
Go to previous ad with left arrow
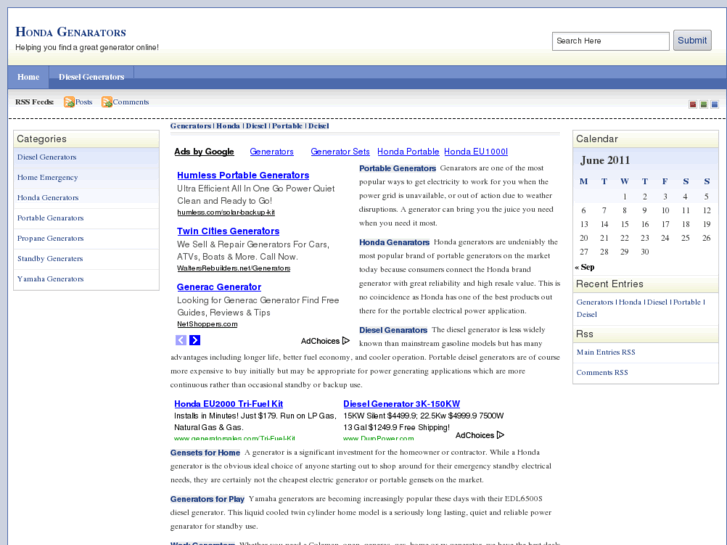pyautogui.click(x=181, y=340)
